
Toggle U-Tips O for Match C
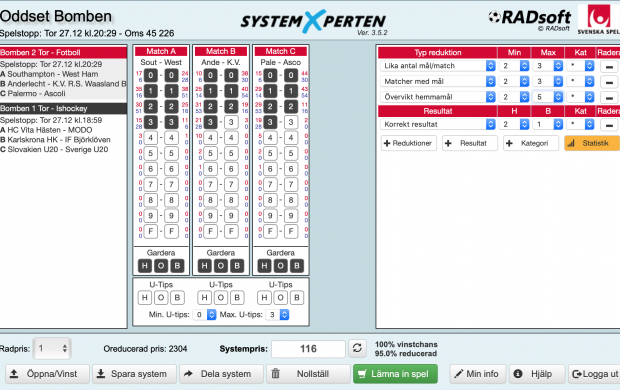[x=280, y=298]
